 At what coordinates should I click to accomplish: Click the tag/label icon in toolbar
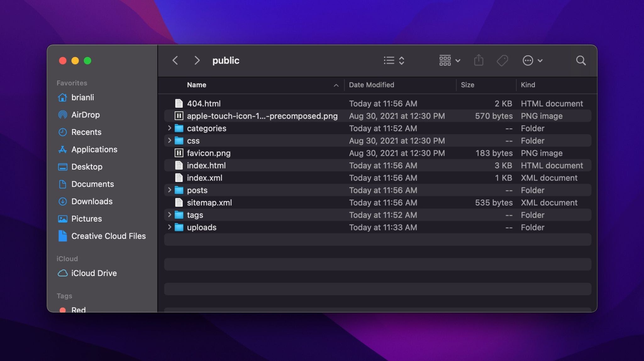click(x=502, y=60)
